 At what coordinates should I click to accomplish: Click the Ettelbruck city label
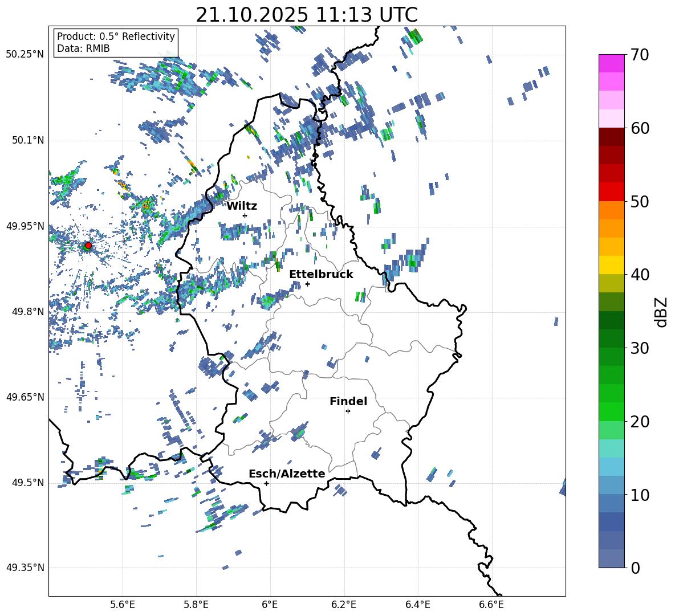(x=321, y=275)
